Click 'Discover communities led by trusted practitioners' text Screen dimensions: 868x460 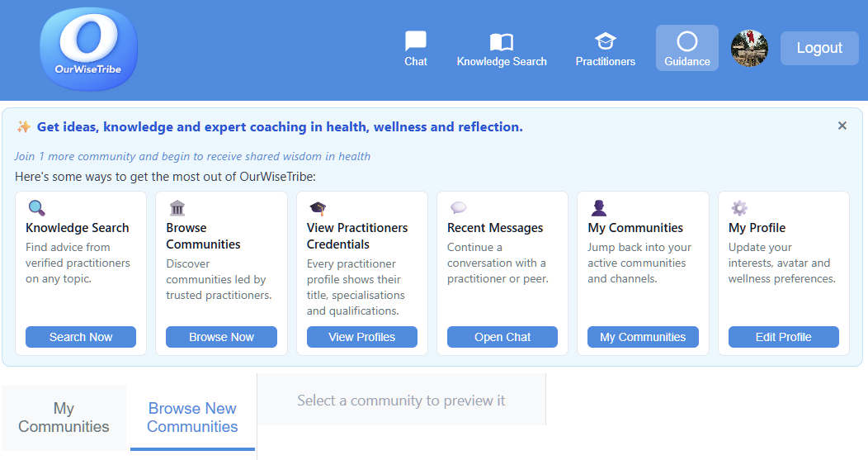click(219, 279)
